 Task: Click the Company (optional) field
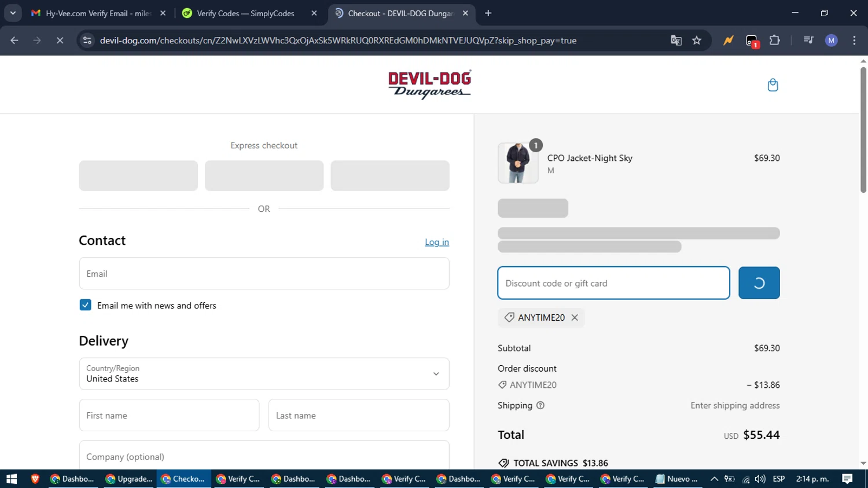[x=264, y=456]
